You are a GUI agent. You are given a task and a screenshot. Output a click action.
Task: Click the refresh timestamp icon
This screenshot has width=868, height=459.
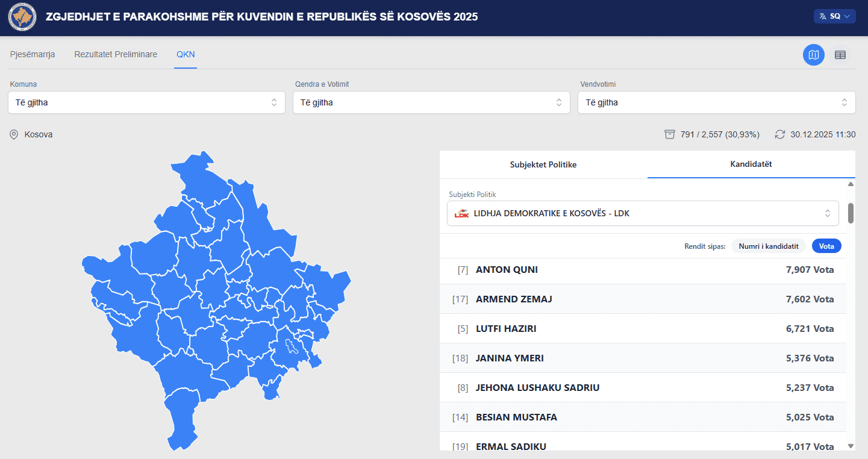tap(780, 134)
